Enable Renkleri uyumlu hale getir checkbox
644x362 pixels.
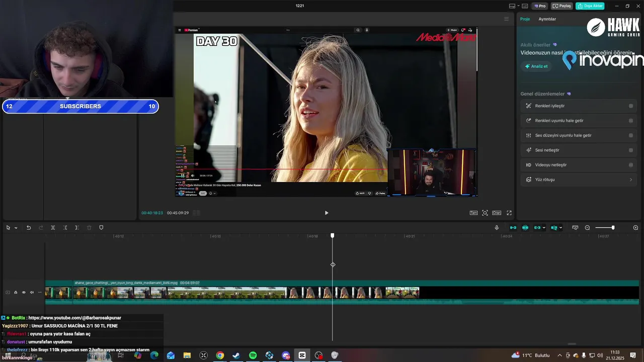click(631, 121)
